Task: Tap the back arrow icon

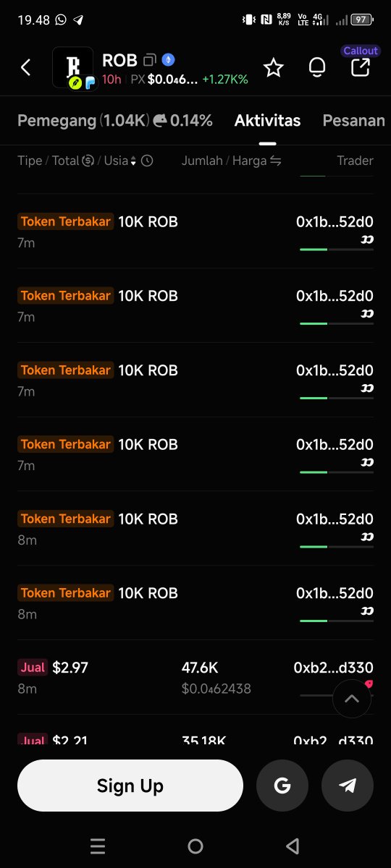Action: tap(26, 68)
